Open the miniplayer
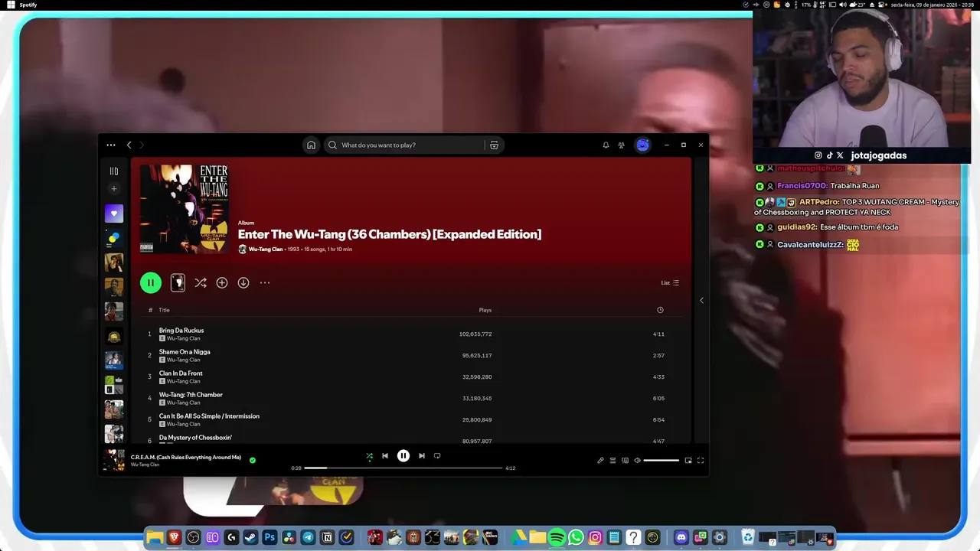 tap(688, 460)
